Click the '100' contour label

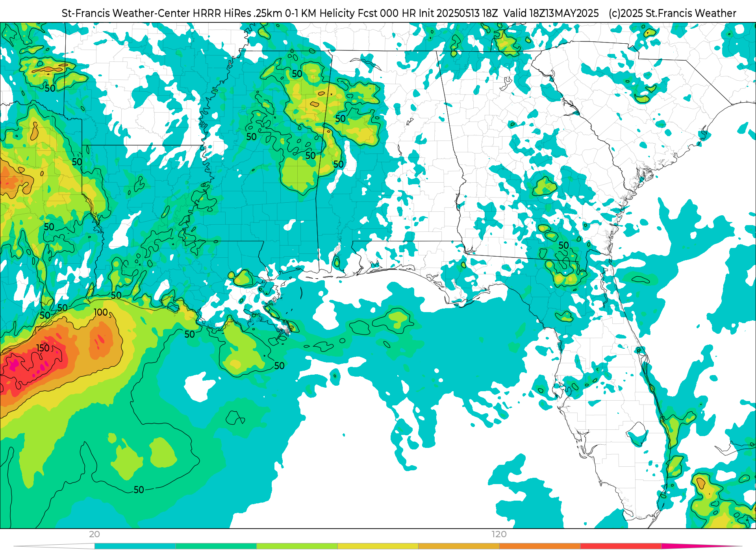(x=101, y=312)
